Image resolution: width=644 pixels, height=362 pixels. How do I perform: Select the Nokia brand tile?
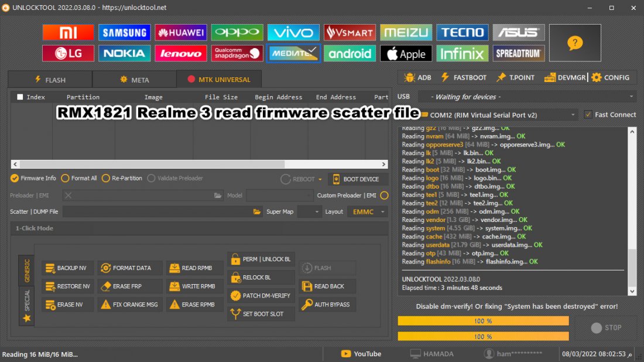point(124,53)
